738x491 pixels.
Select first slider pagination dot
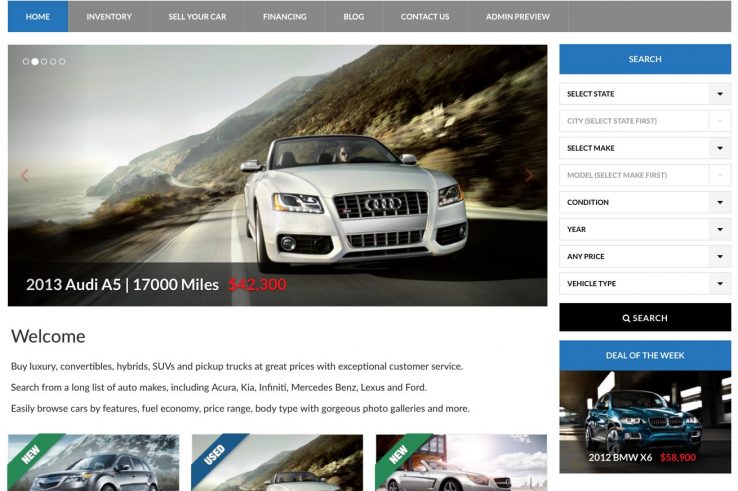[x=26, y=61]
